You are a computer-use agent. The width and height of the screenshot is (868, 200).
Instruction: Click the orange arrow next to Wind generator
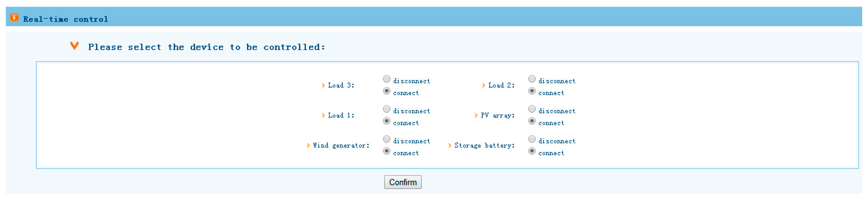[308, 145]
